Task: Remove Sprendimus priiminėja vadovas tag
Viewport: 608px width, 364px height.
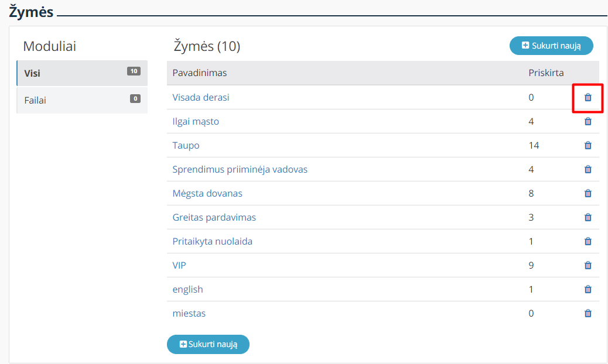Action: click(x=588, y=169)
